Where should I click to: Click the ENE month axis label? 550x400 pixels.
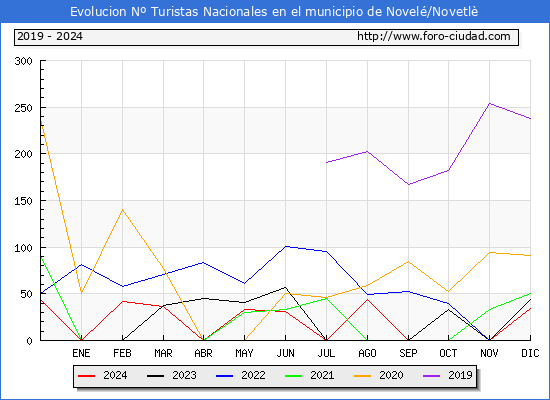click(81, 353)
